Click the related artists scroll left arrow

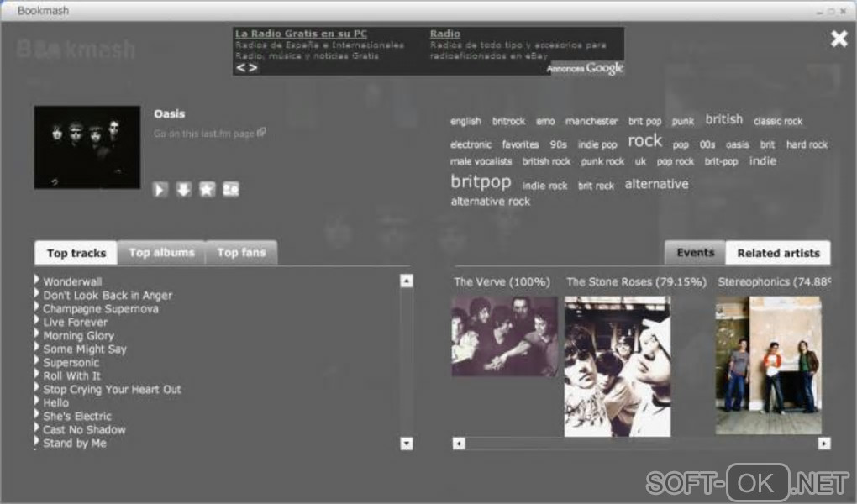(x=459, y=444)
